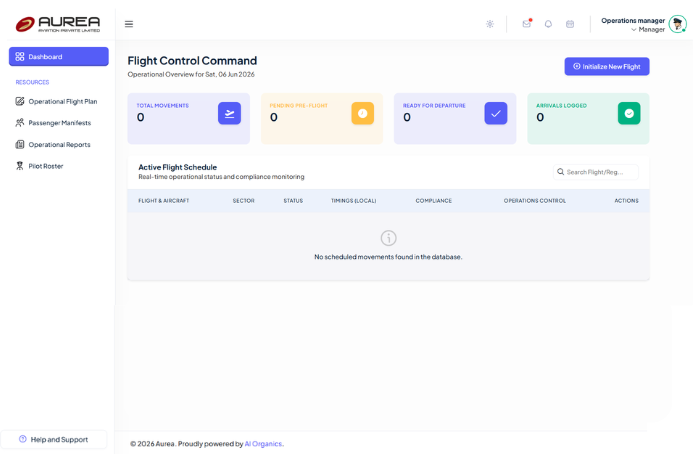Open the notifications bell
Screen dimensions: 700x454
pos(548,24)
